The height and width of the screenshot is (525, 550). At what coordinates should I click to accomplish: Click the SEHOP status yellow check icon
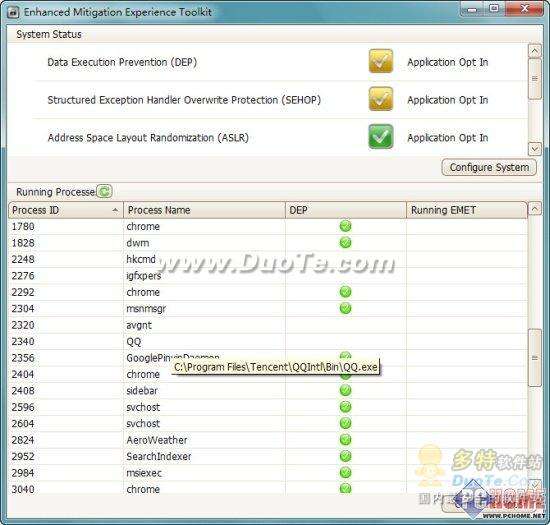(381, 99)
